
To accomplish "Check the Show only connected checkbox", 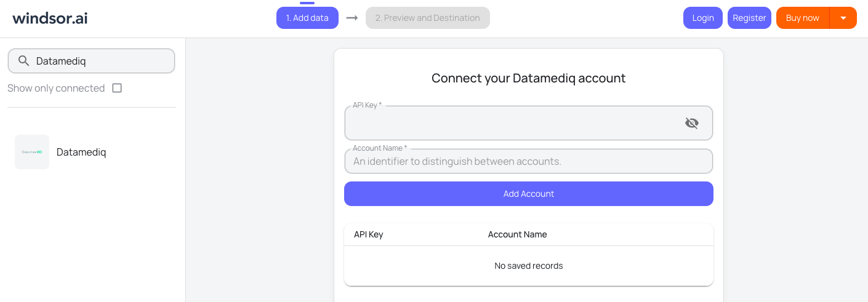I will [117, 88].
